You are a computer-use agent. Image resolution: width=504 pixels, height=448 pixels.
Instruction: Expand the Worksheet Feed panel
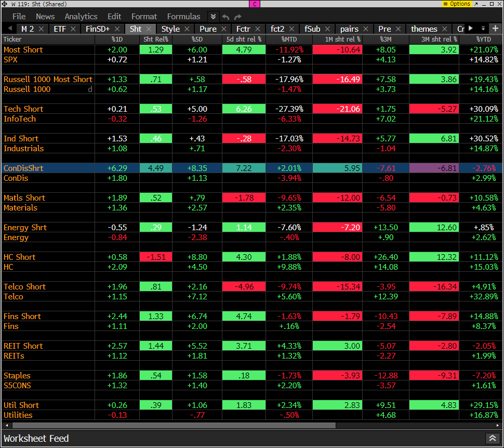[492, 439]
